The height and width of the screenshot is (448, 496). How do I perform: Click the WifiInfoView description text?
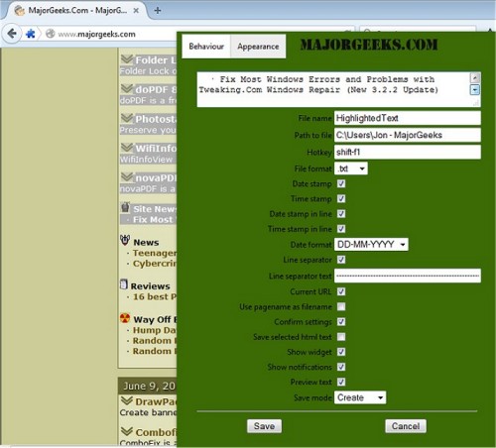coord(148,160)
